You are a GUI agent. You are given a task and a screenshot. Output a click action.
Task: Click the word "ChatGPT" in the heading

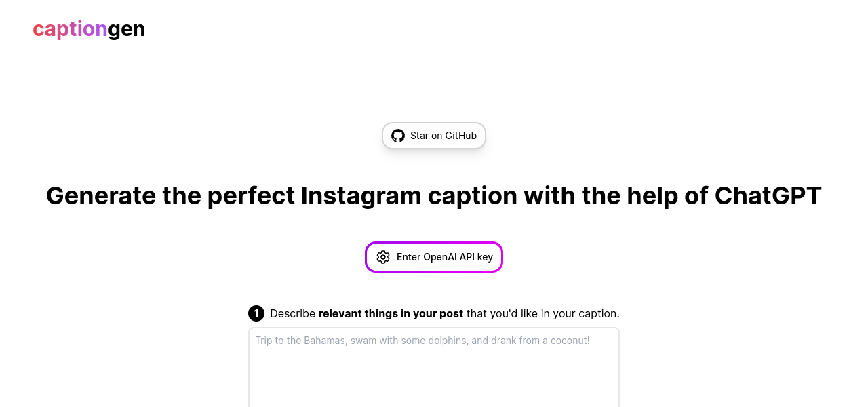click(768, 196)
